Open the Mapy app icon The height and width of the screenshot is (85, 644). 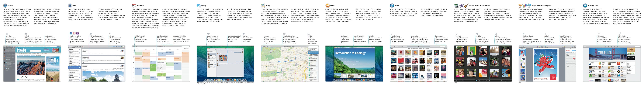[x=263, y=5]
